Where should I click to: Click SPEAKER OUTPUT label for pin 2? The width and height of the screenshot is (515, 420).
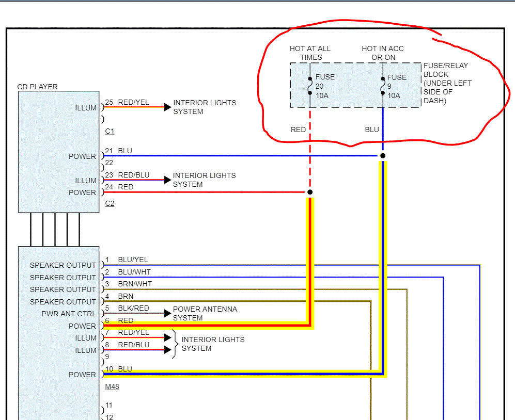63,278
